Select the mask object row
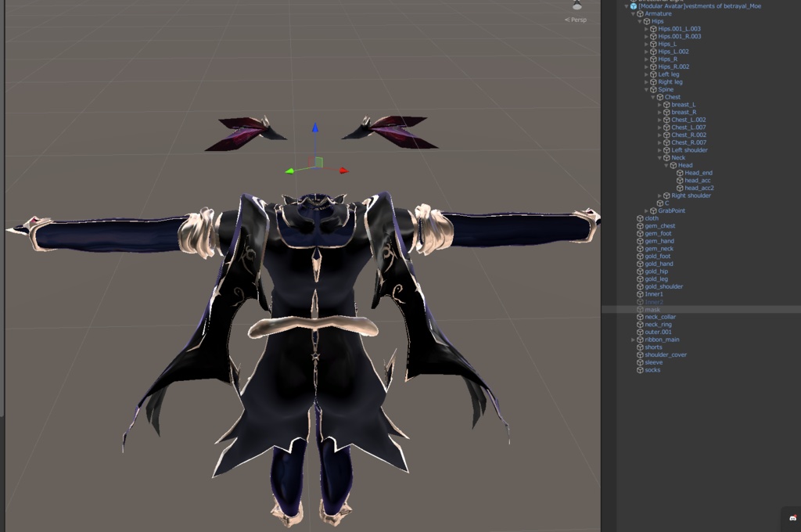The height and width of the screenshot is (532, 801). click(701, 310)
